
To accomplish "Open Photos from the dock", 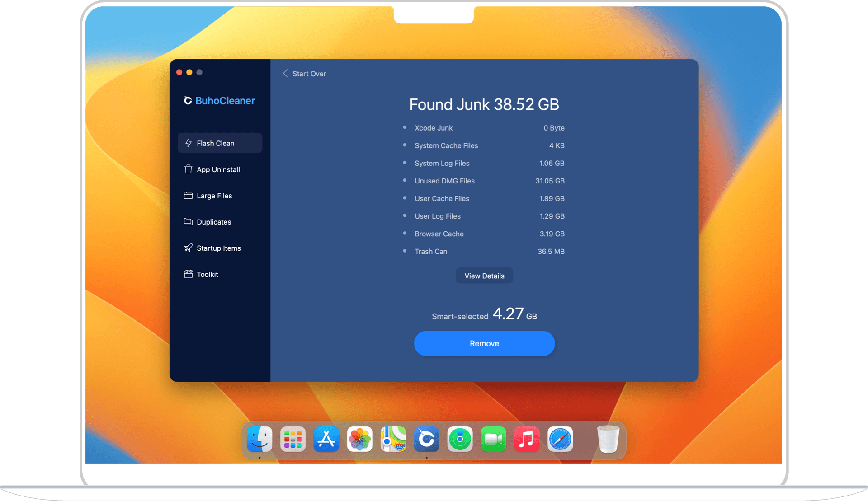I will pyautogui.click(x=360, y=439).
